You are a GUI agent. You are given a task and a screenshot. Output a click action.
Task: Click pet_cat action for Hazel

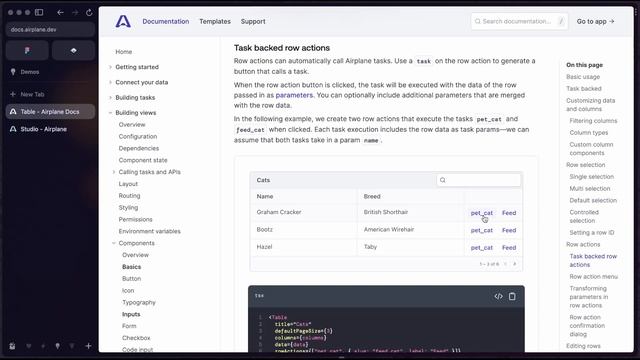pyautogui.click(x=482, y=247)
